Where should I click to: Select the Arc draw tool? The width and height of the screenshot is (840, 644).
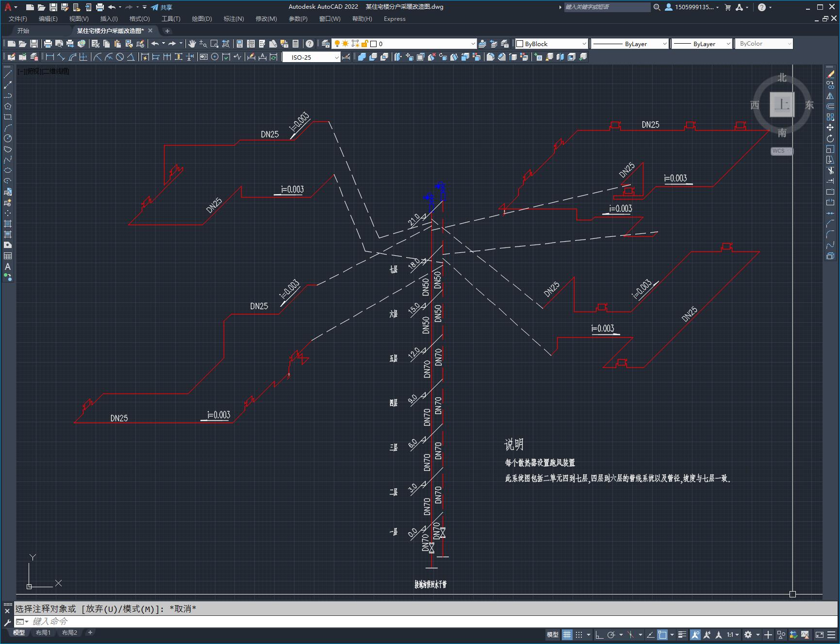coord(8,128)
